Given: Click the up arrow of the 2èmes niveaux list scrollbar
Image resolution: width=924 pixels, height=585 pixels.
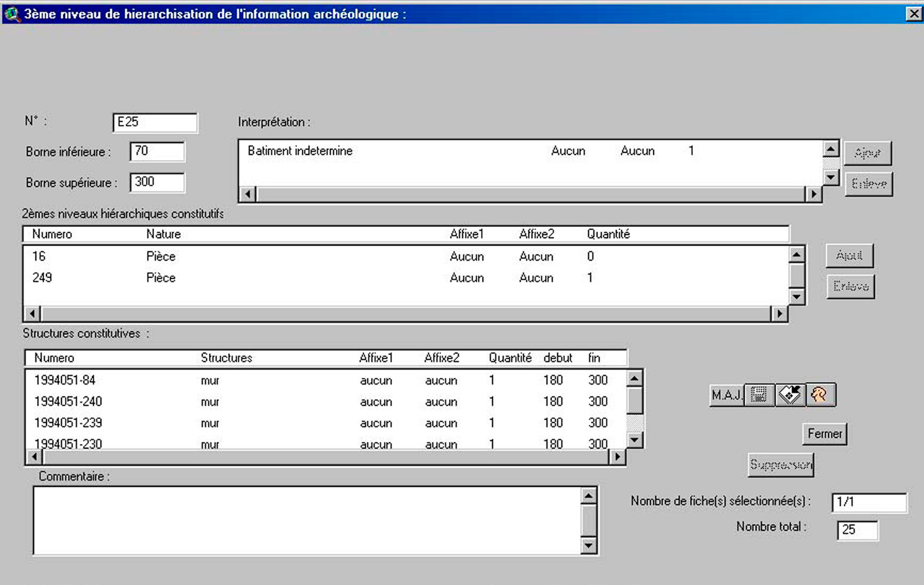Looking at the screenshot, I should coord(796,254).
